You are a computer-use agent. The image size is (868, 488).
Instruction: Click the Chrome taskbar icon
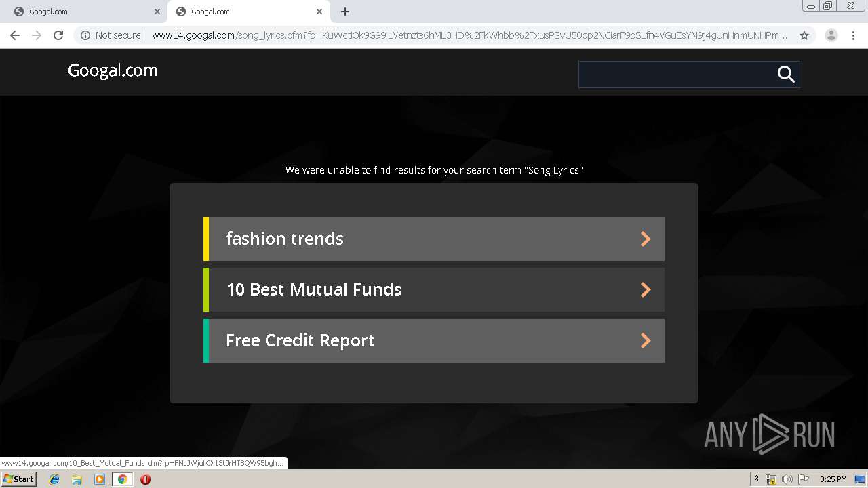(122, 479)
